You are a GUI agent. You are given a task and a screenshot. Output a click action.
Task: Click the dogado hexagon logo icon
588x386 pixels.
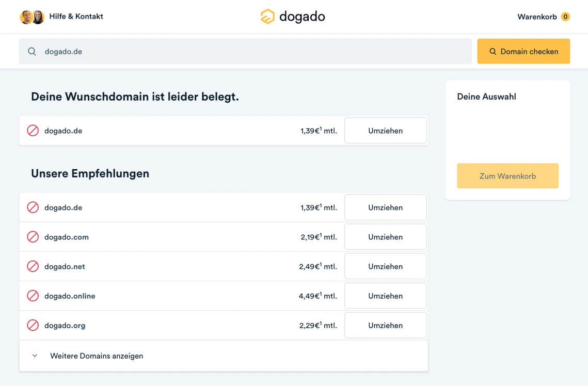pyautogui.click(x=267, y=16)
